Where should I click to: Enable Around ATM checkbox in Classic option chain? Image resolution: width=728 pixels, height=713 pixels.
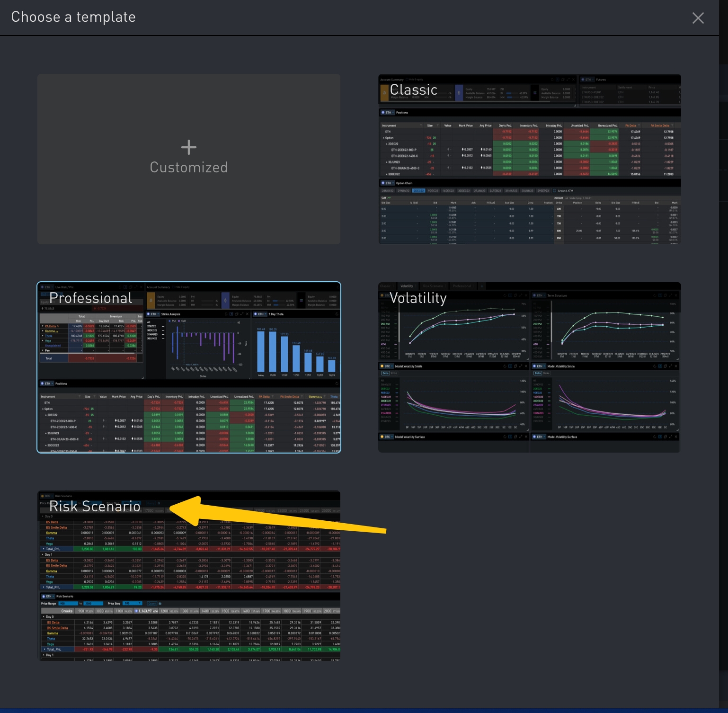coord(555,191)
